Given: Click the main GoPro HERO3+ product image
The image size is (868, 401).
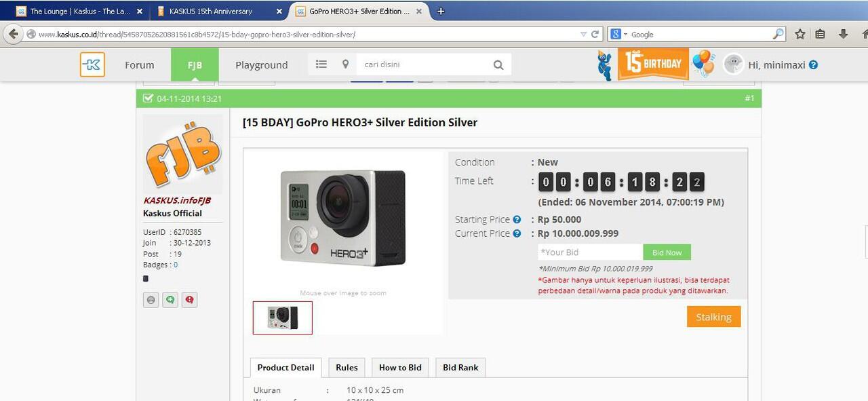Looking at the screenshot, I should click(x=343, y=218).
